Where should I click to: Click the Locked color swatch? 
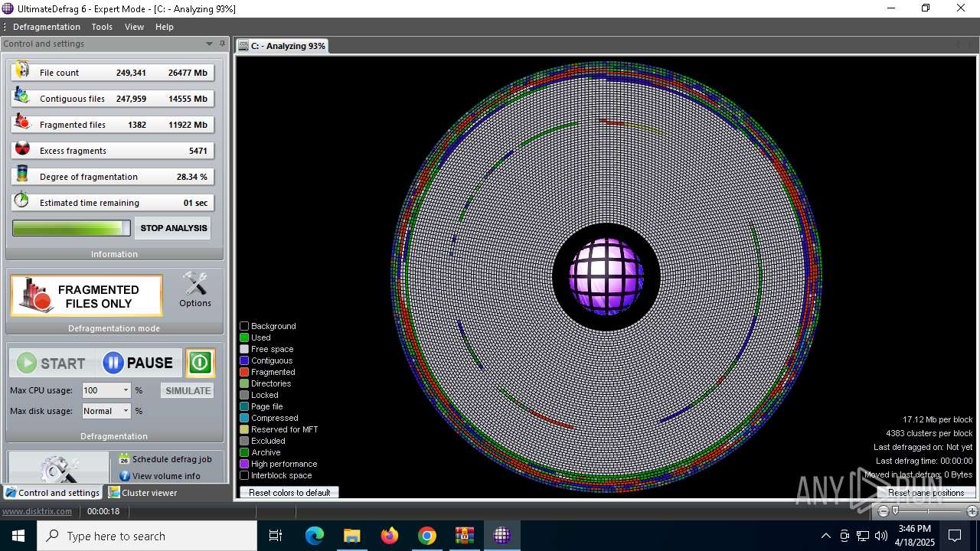point(244,395)
